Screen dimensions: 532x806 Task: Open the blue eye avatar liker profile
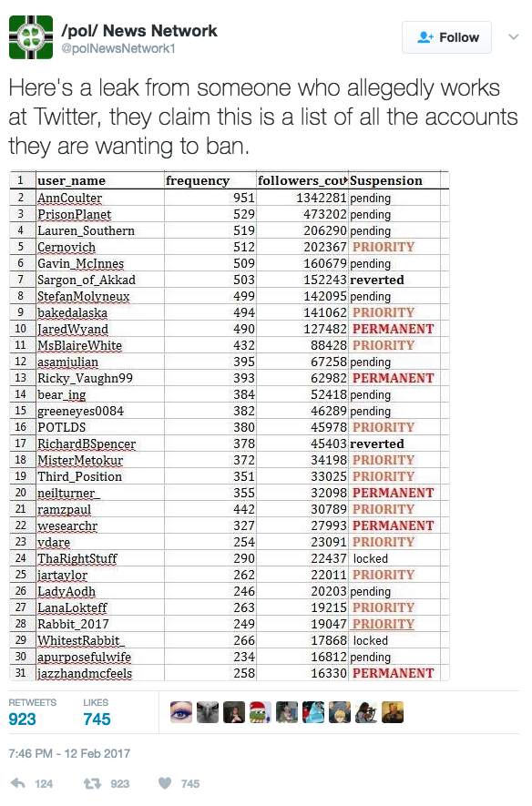181,712
